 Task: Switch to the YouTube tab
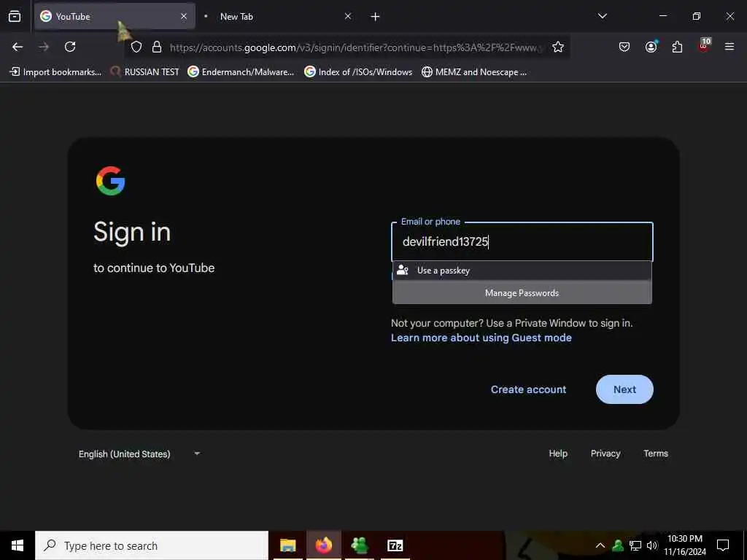click(x=115, y=16)
